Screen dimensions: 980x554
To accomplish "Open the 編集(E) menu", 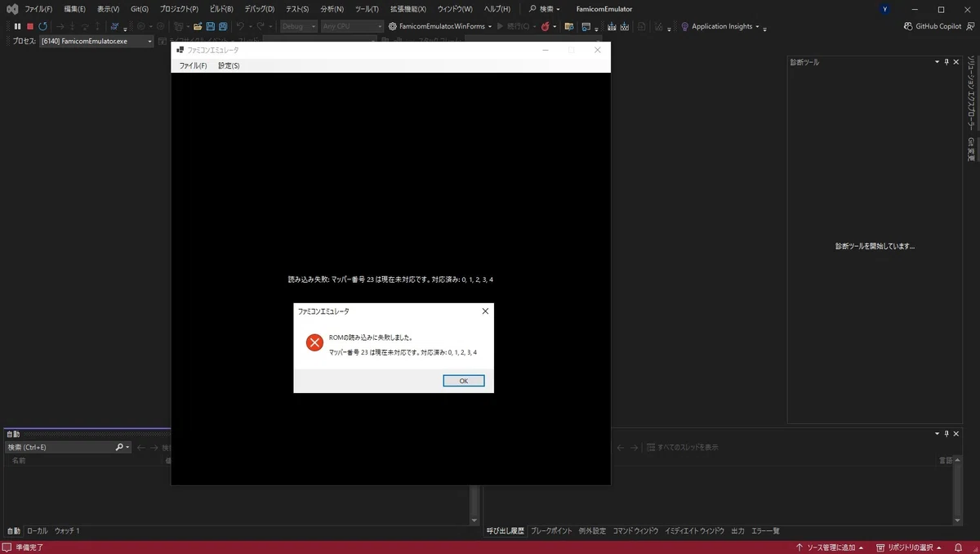I will 74,9.
